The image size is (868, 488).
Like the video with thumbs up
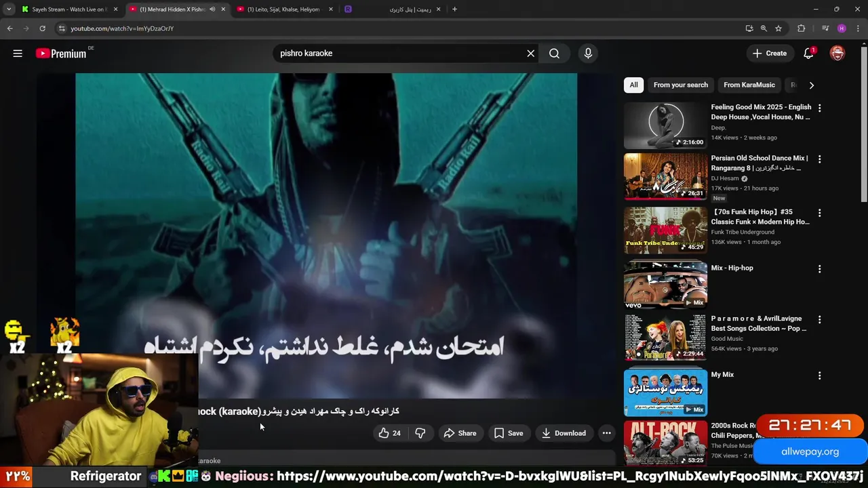pyautogui.click(x=389, y=433)
